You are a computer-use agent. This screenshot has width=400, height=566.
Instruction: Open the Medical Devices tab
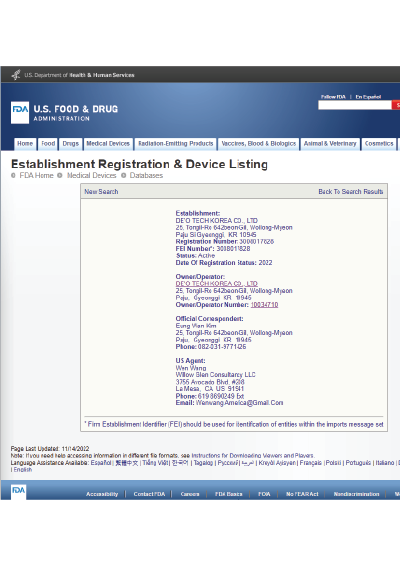click(x=108, y=144)
